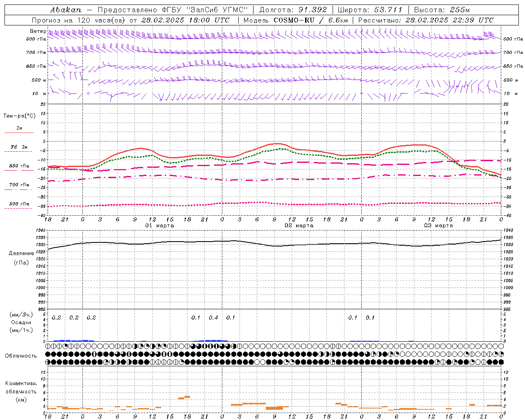Click the "700 гПа" temperature legend entry
Screen dimensions: 525x420
(19, 185)
